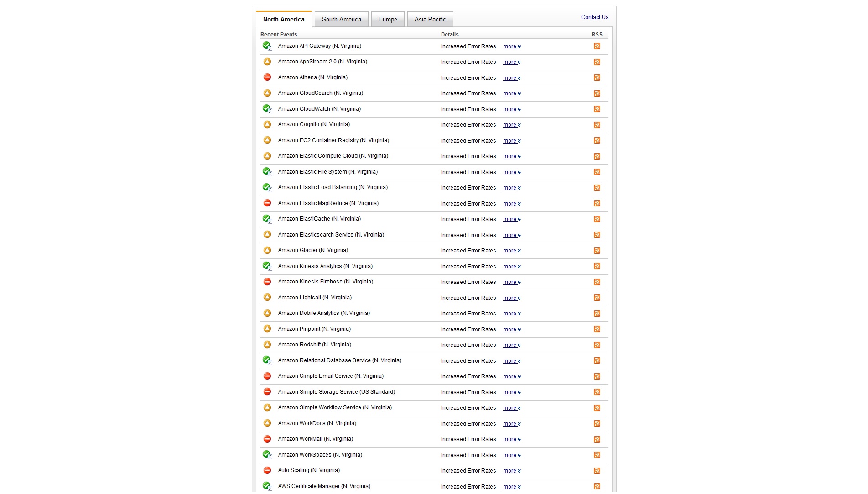Click the RSS column header
The image size is (868, 494).
597,35
